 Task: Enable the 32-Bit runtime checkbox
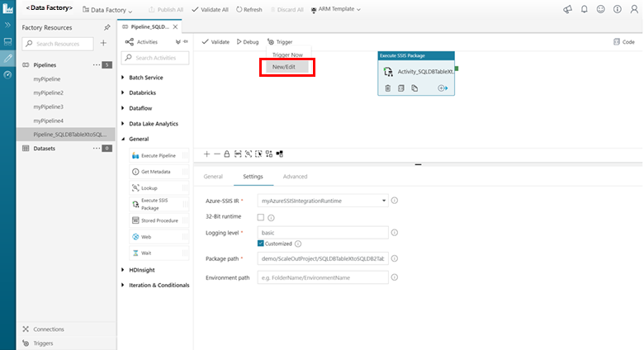click(260, 217)
